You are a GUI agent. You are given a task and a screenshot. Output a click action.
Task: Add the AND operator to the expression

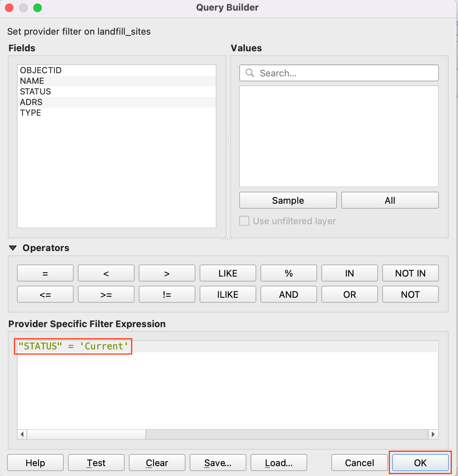click(288, 294)
